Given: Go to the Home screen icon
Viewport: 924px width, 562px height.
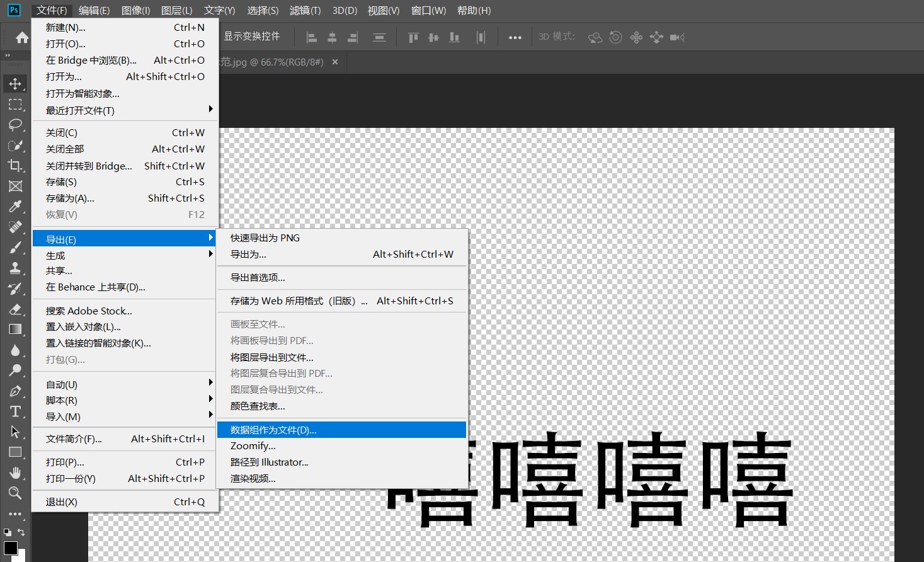Looking at the screenshot, I should point(22,38).
